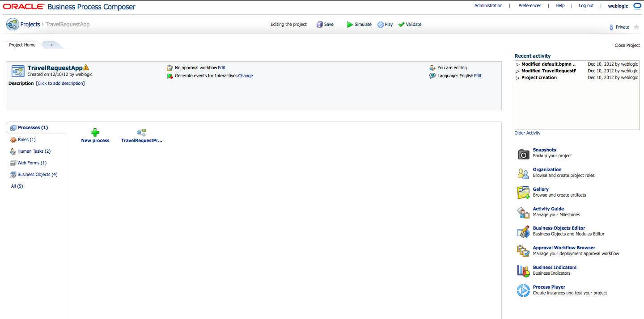Click the New process label
This screenshot has height=319, width=644.
(95, 141)
